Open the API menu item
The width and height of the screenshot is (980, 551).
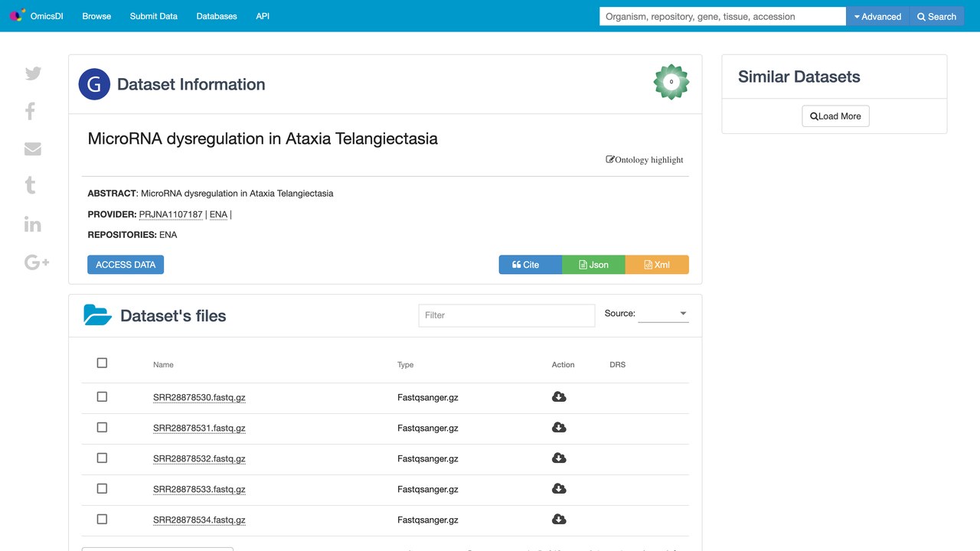tap(263, 16)
